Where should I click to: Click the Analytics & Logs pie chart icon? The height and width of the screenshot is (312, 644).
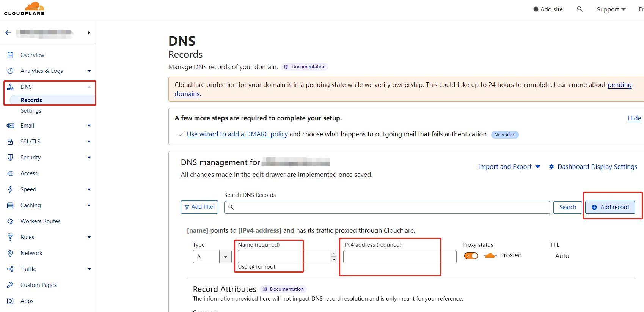pos(10,71)
